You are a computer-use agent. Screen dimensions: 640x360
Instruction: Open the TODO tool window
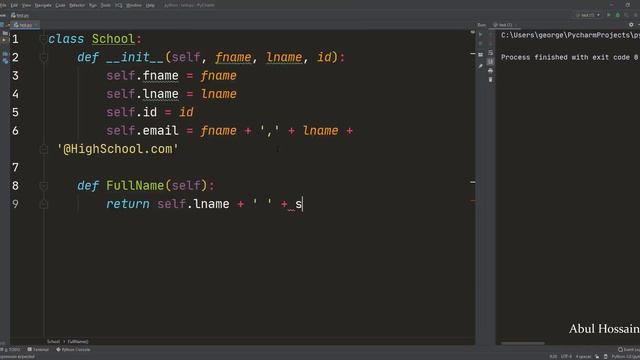pos(11,350)
